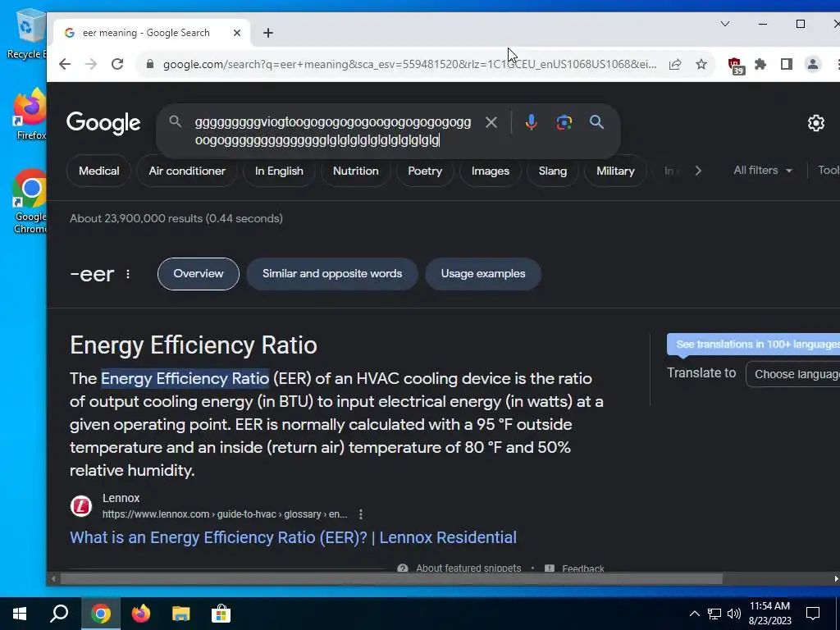Select the Military filter chip

click(x=615, y=171)
